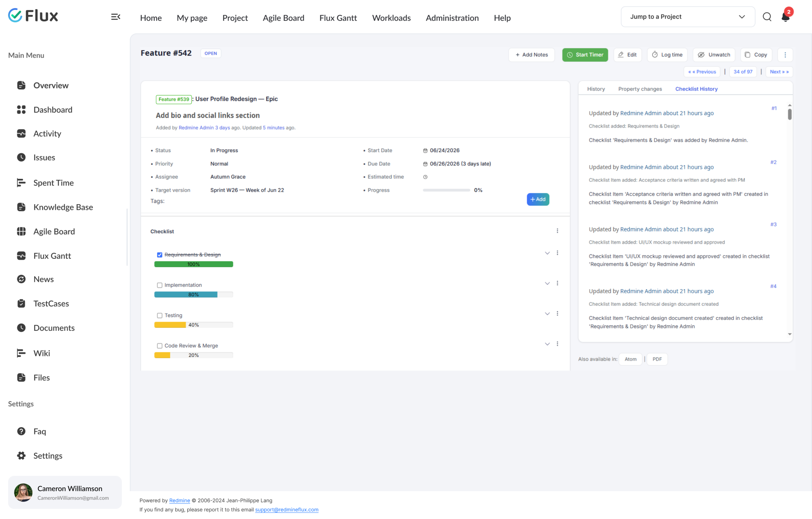The image size is (812, 519).
Task: Open the notifications bell icon
Action: [x=785, y=17]
